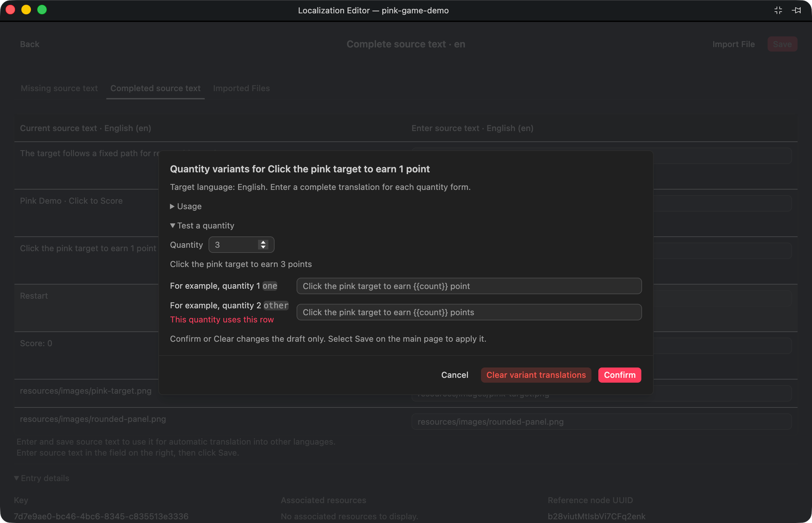Image resolution: width=812 pixels, height=523 pixels.
Task: Confirm the quantity variants
Action: tap(619, 375)
